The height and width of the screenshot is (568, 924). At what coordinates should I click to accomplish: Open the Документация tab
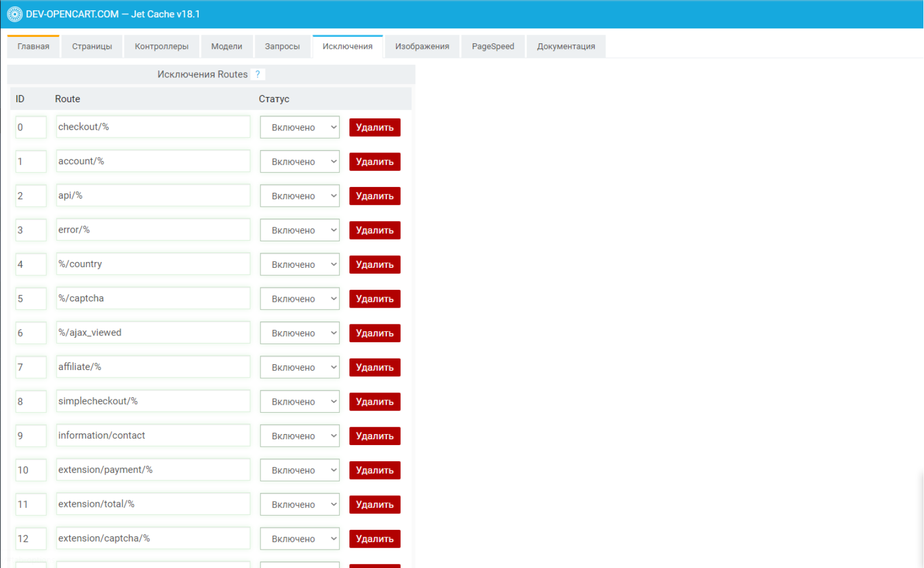click(566, 47)
